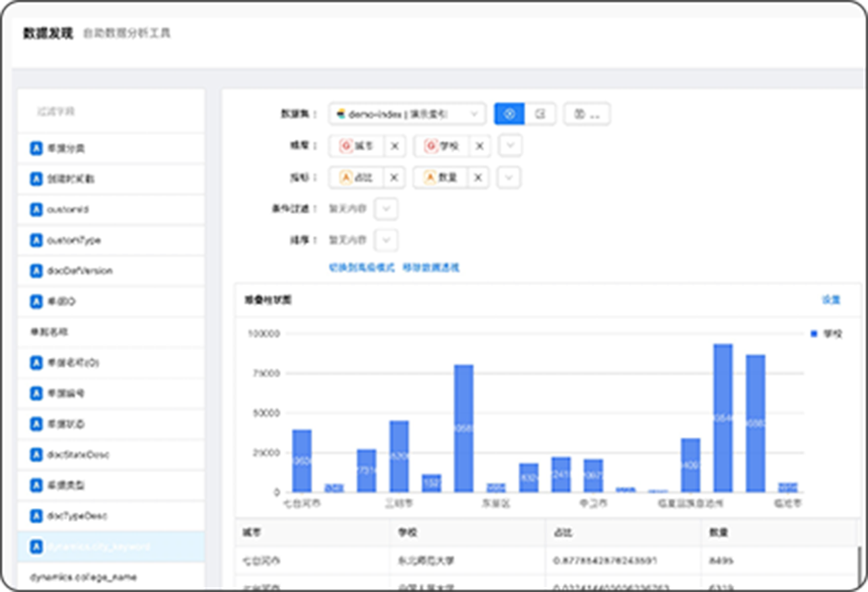
Task: Select the customType field in sidebar
Action: click(73, 241)
